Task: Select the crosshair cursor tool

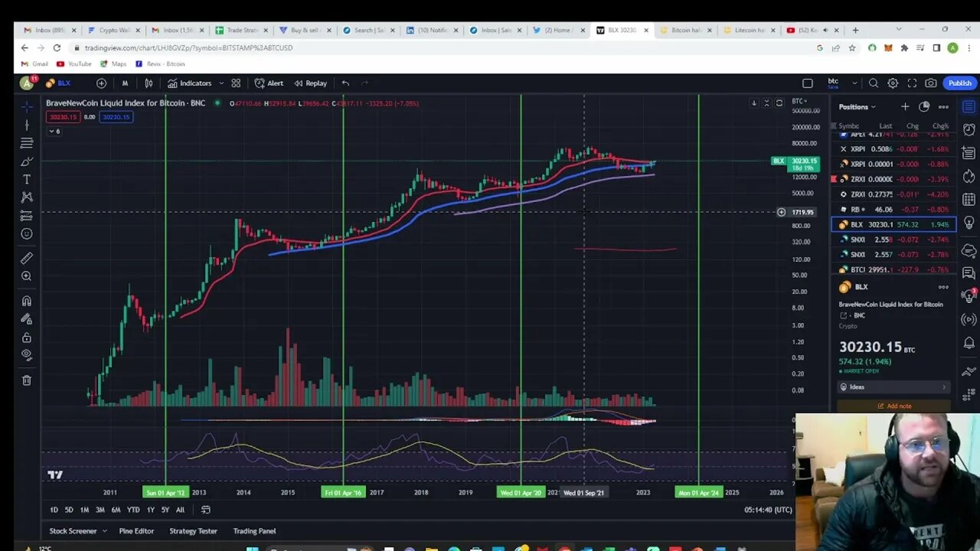Action: (27, 106)
